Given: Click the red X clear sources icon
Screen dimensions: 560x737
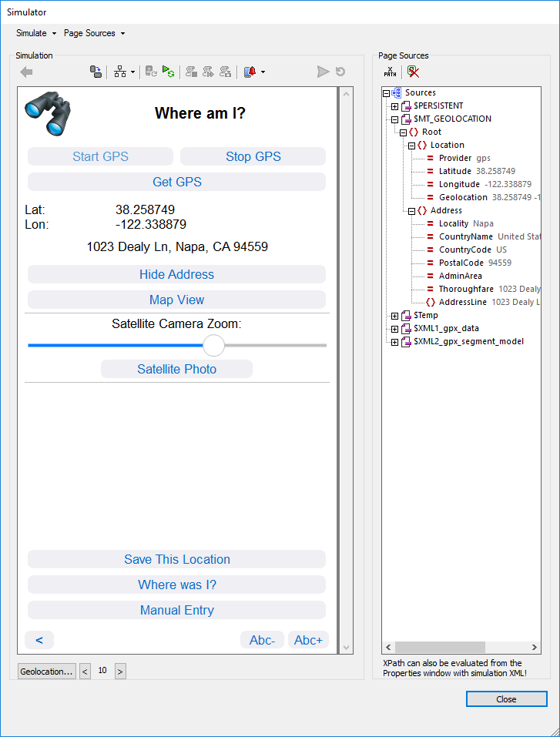Looking at the screenshot, I should (413, 72).
